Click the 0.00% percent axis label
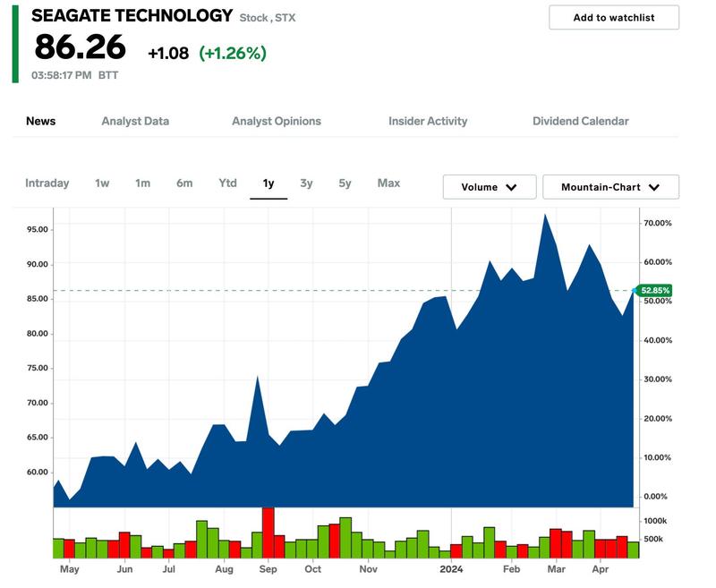The width and height of the screenshot is (716, 588). [x=655, y=497]
